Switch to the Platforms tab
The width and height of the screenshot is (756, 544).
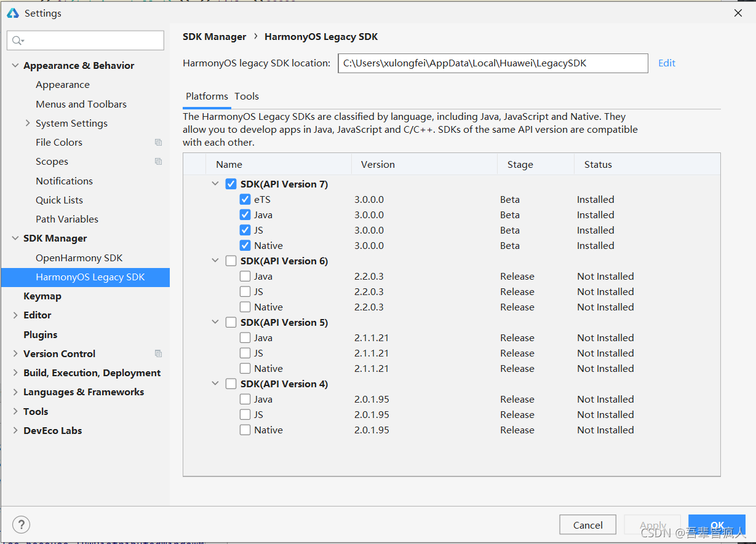[x=207, y=97]
